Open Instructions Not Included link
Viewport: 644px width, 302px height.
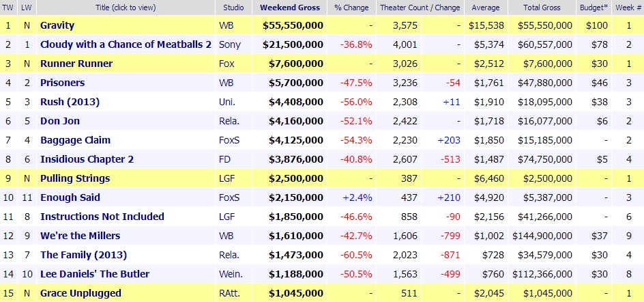coord(102,217)
